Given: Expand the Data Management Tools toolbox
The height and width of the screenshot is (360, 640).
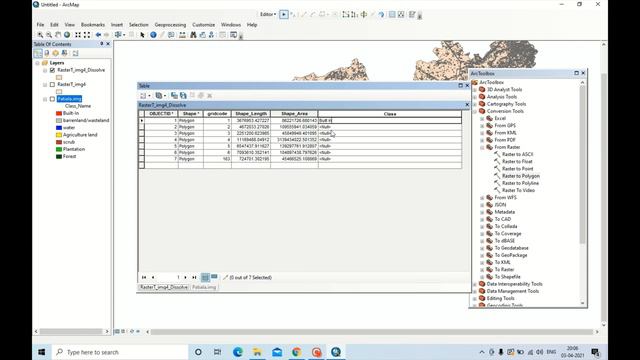Looking at the screenshot, I should (475, 291).
